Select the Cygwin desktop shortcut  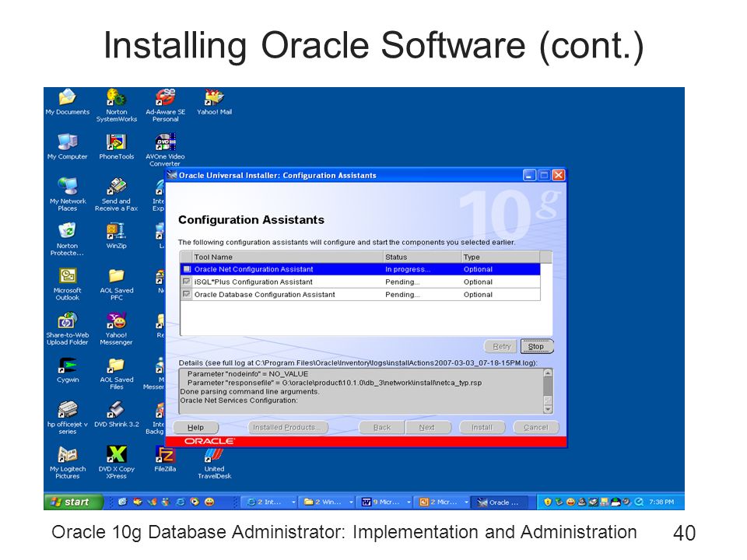(68, 370)
